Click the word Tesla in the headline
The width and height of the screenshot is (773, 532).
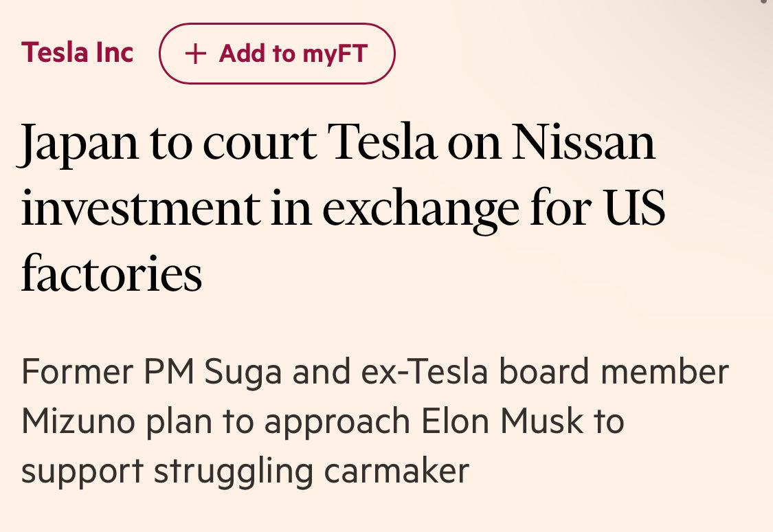pyautogui.click(x=381, y=143)
